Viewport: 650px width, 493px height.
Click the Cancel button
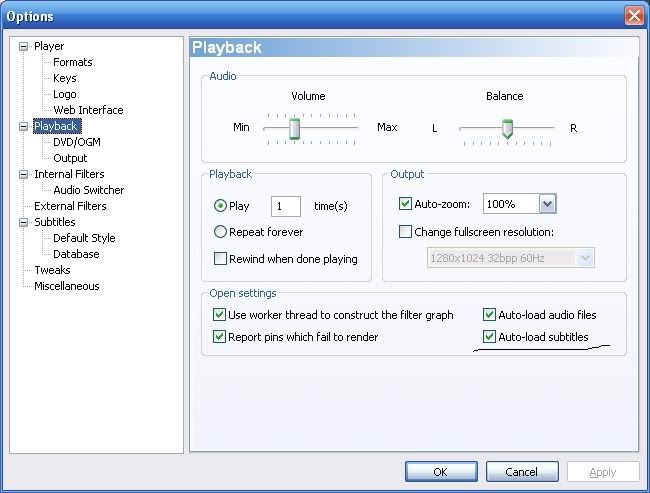522,472
